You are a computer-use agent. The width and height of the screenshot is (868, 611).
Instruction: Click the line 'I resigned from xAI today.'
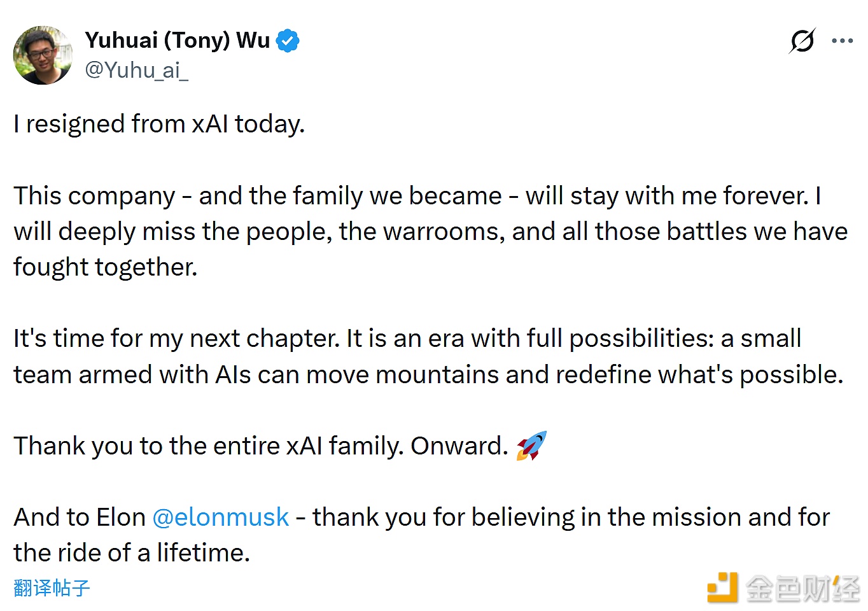159,124
